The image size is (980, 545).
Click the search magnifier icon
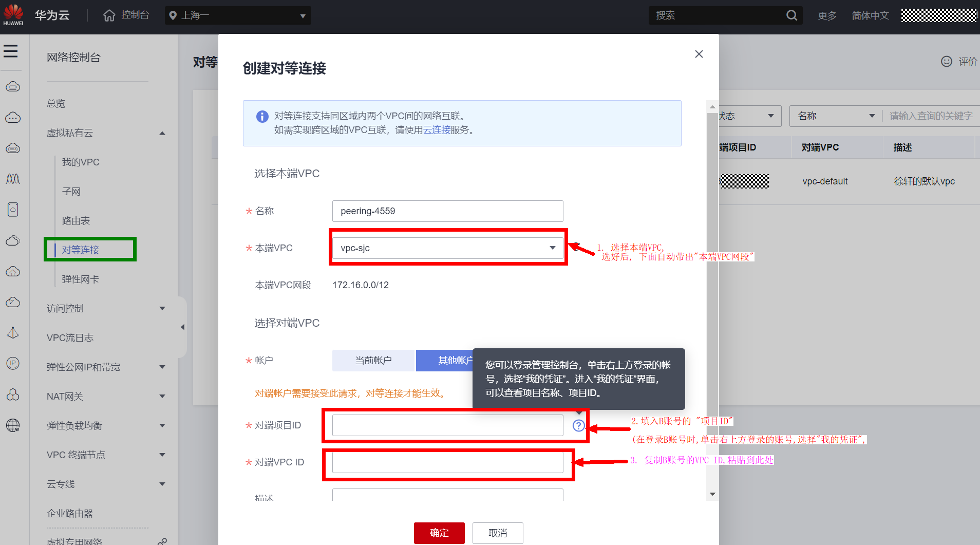click(791, 15)
